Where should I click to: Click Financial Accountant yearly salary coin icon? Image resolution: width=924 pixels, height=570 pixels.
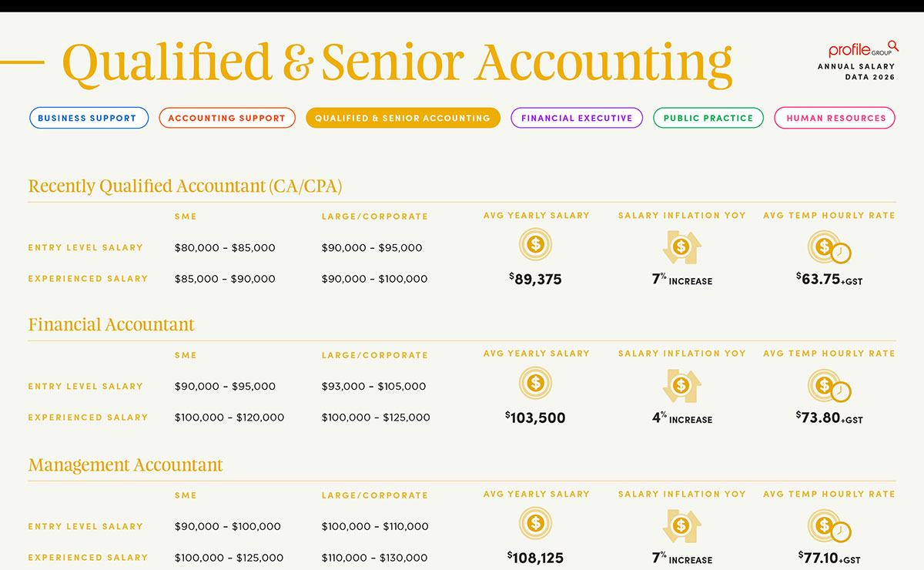536,384
